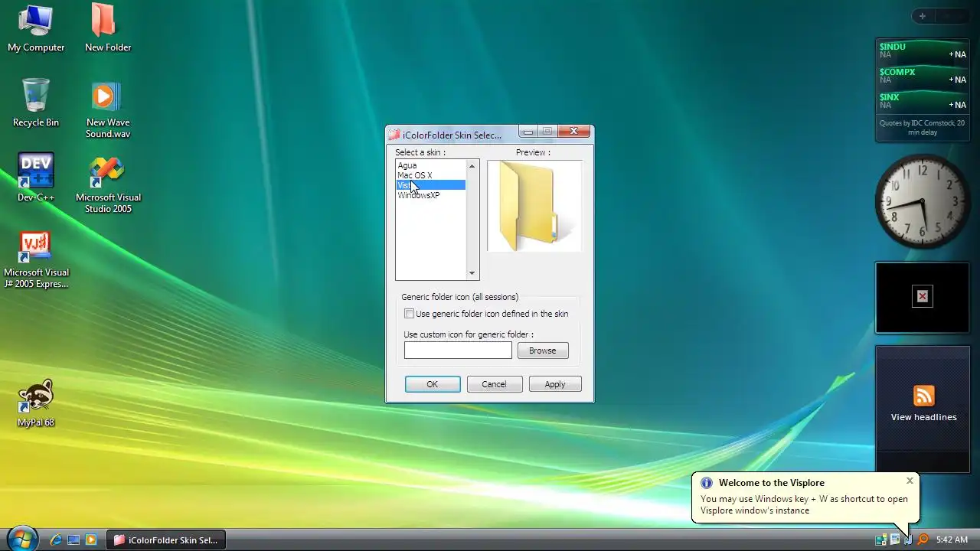Click the info icon in Visplore balloon
Viewport: 980px width, 551px height.
(x=707, y=483)
